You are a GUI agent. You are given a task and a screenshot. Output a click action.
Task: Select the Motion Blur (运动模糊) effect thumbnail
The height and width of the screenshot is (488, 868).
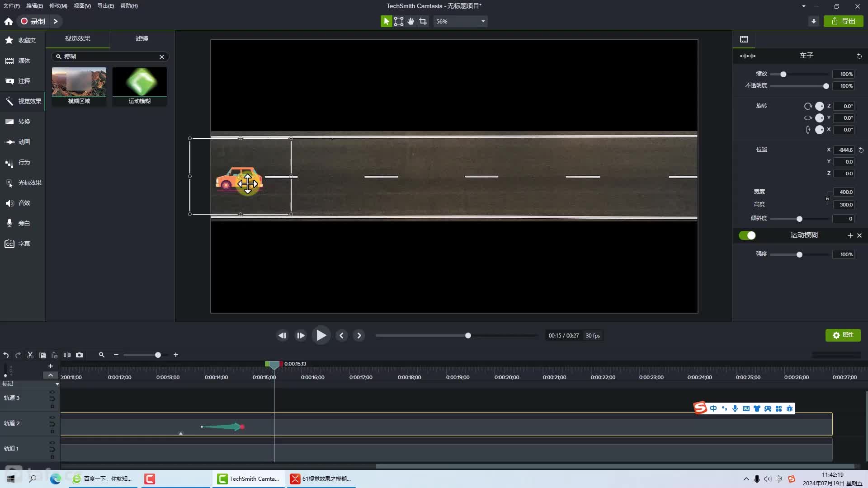[140, 86]
